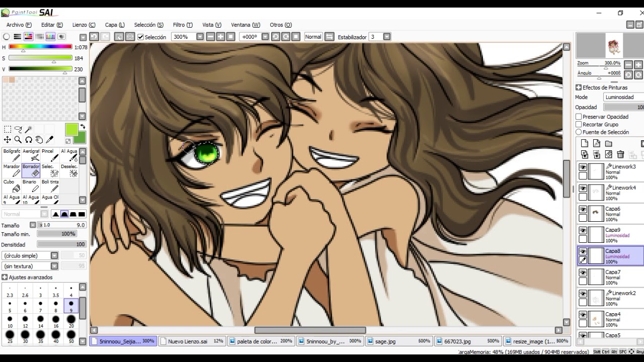This screenshot has height=362, width=644.
Task: Expand Efectos de Pinturas section
Action: pyautogui.click(x=579, y=87)
